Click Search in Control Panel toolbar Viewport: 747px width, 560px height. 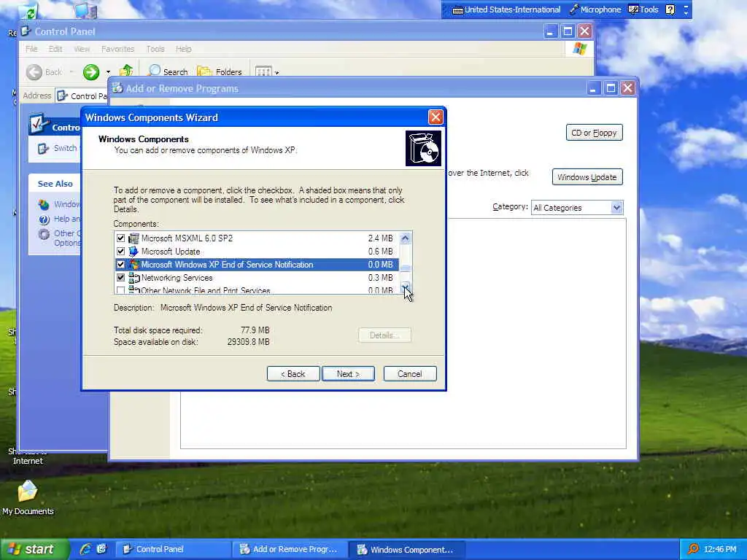pyautogui.click(x=168, y=71)
